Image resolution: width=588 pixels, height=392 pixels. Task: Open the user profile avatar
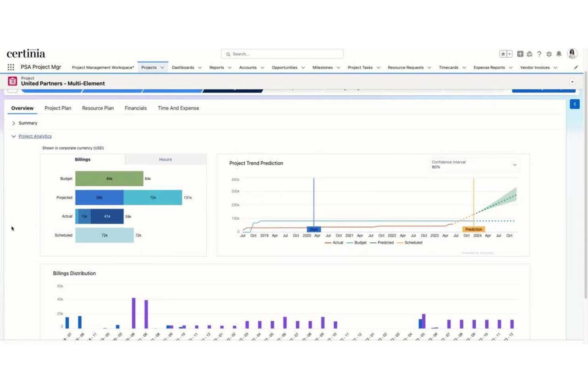point(572,54)
